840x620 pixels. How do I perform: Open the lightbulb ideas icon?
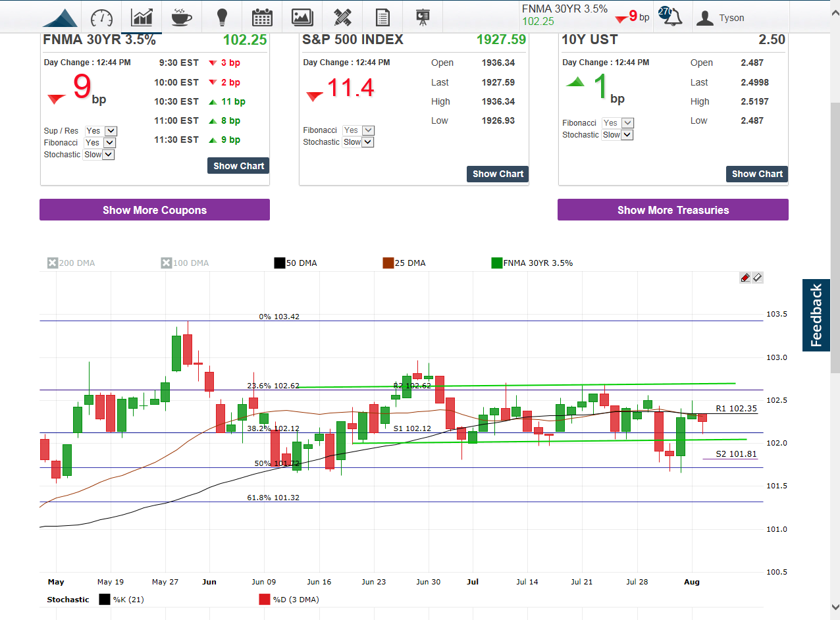coord(222,17)
